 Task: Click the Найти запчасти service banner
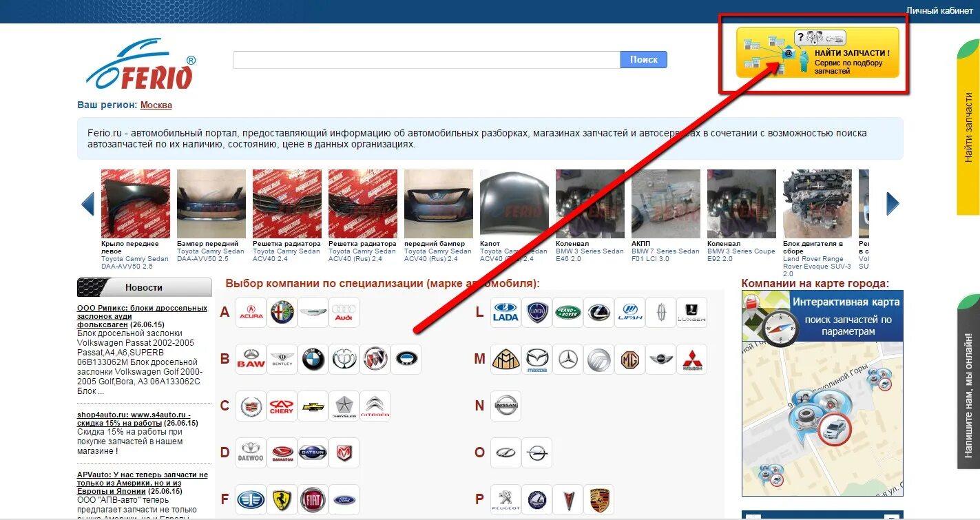pos(817,52)
